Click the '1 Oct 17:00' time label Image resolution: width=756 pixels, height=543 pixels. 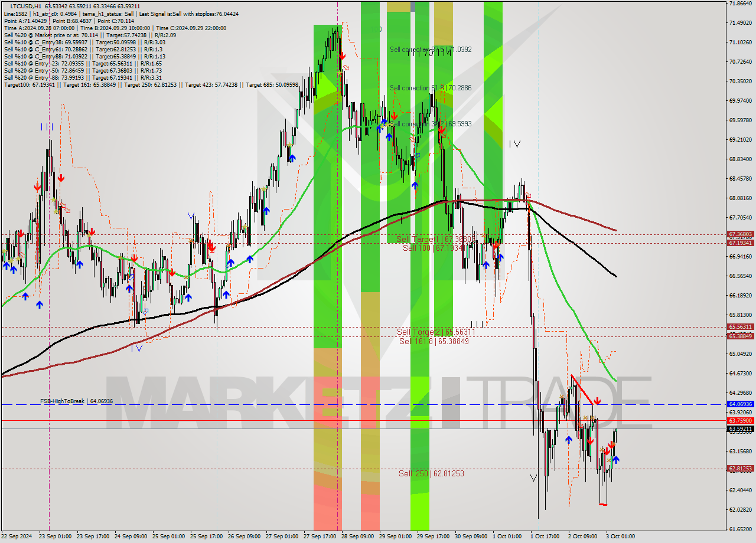[545, 537]
